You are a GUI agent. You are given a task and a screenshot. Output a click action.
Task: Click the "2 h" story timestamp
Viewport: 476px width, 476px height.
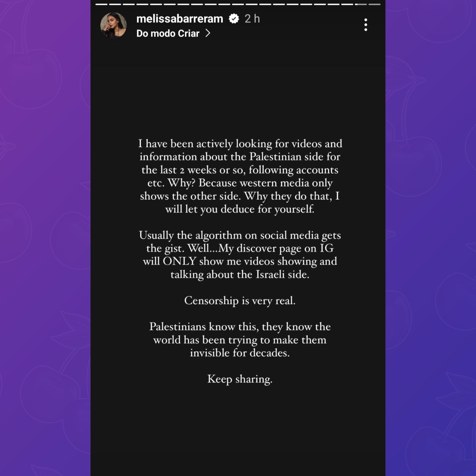coord(252,19)
